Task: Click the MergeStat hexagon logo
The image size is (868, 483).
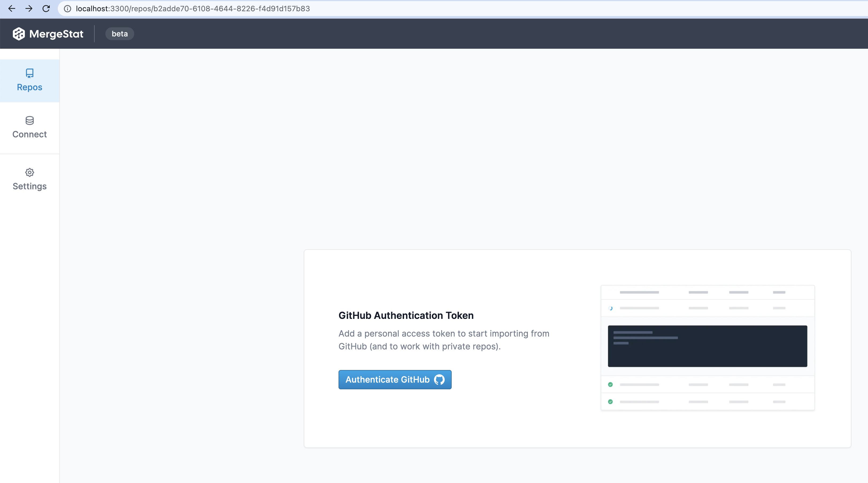Action: (18, 33)
